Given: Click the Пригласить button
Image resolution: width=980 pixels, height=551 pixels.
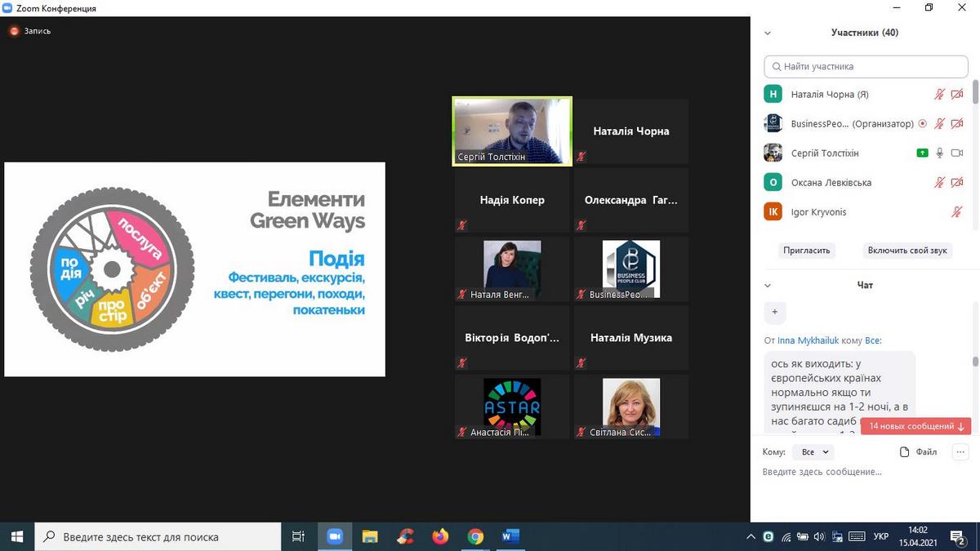Looking at the screenshot, I should (x=806, y=251).
